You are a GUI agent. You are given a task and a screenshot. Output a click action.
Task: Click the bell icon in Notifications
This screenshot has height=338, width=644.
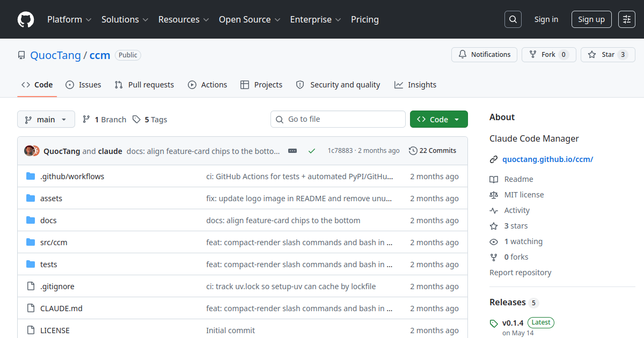tap(463, 55)
